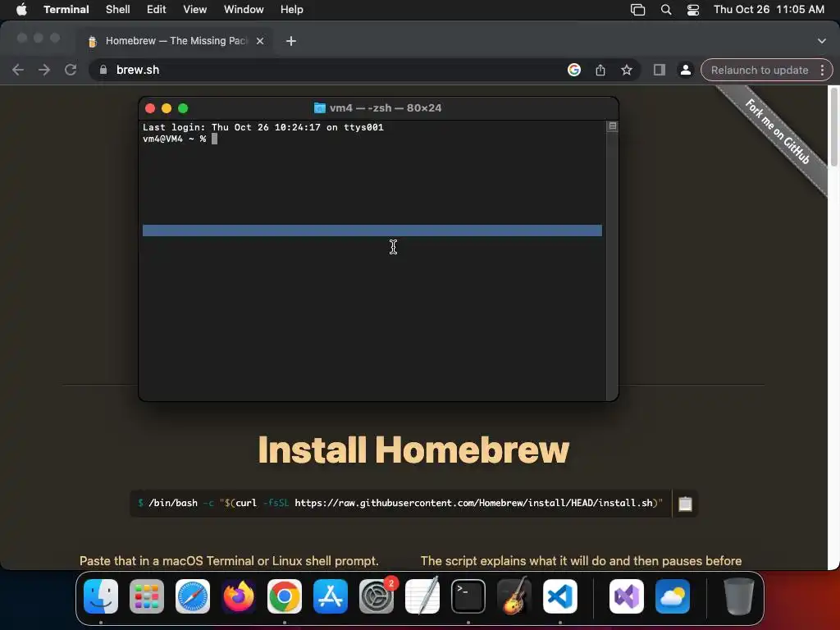Open the Shell menu

(x=118, y=9)
